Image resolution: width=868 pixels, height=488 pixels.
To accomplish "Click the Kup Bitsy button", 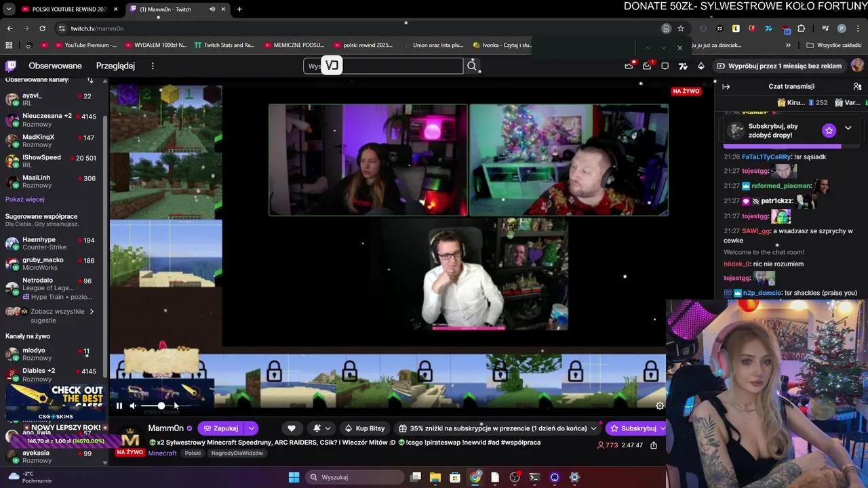I will (x=365, y=428).
